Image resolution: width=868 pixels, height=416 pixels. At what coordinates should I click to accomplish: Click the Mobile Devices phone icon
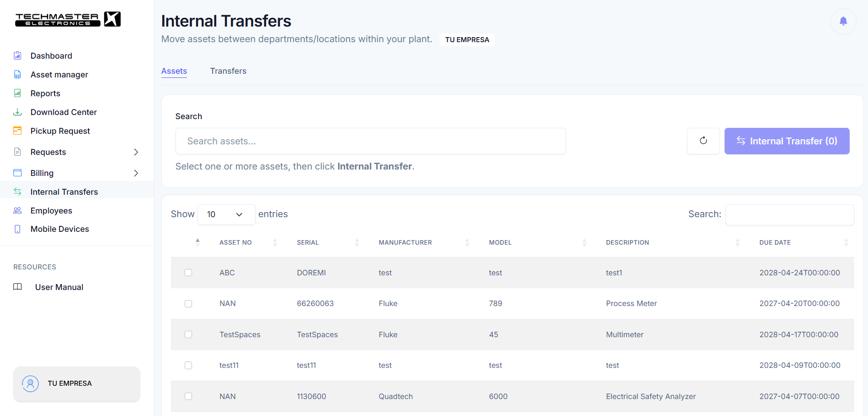pos(17,229)
